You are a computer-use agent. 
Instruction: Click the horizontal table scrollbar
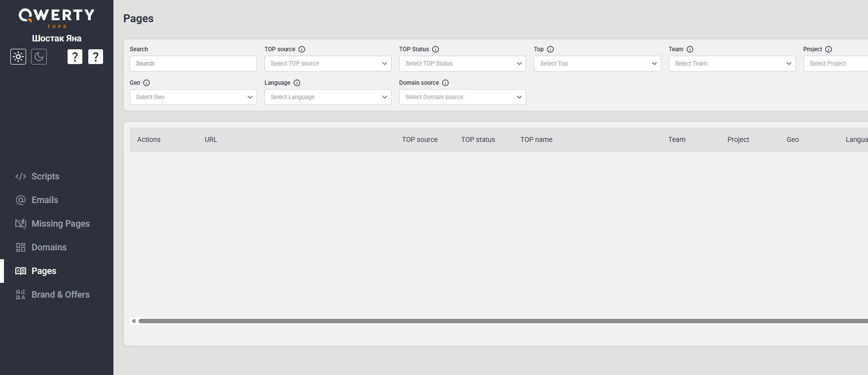coord(503,321)
